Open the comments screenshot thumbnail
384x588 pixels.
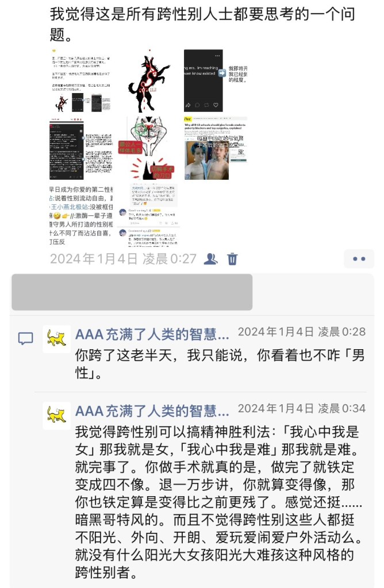149,215
